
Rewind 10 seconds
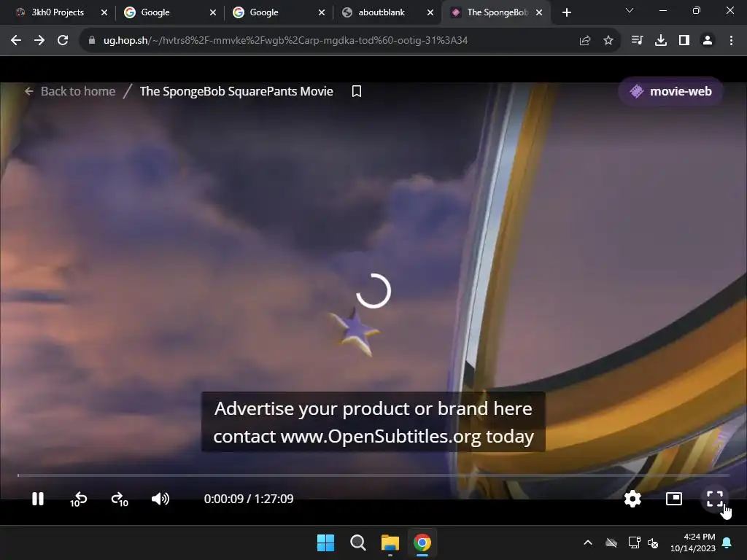click(79, 499)
